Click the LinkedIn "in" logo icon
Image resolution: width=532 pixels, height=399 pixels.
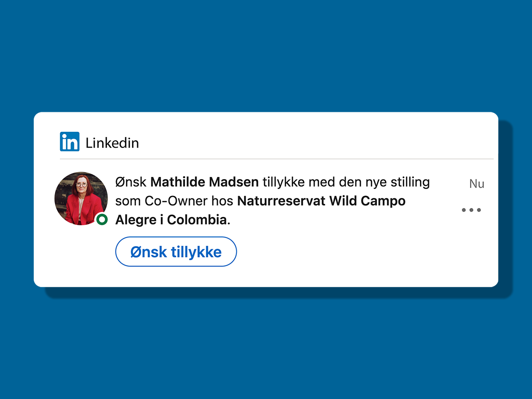(x=69, y=142)
